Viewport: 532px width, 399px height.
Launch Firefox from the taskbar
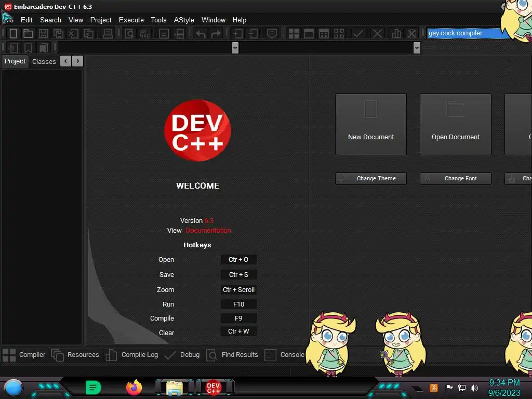click(x=134, y=388)
